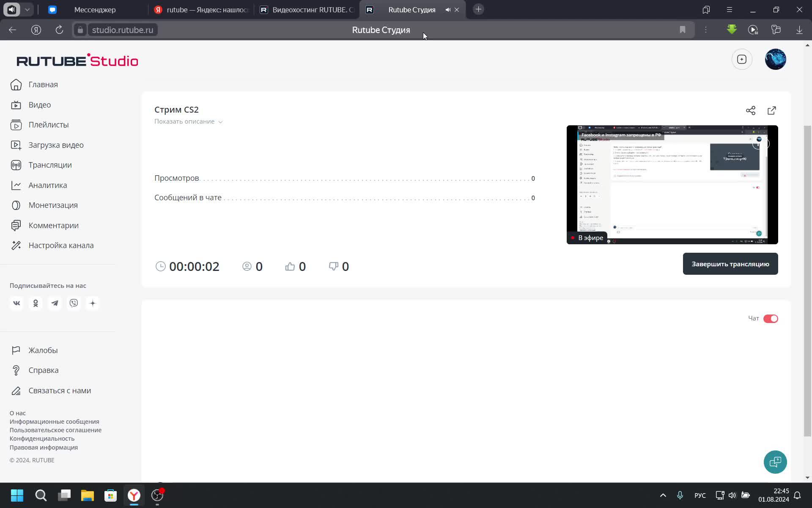The width and height of the screenshot is (812, 508).
Task: Open the Конфиденциальность link
Action: [x=42, y=439]
